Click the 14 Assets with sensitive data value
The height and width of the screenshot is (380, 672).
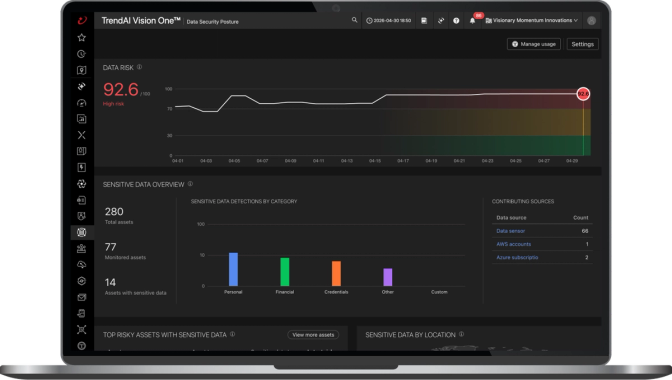pos(110,282)
